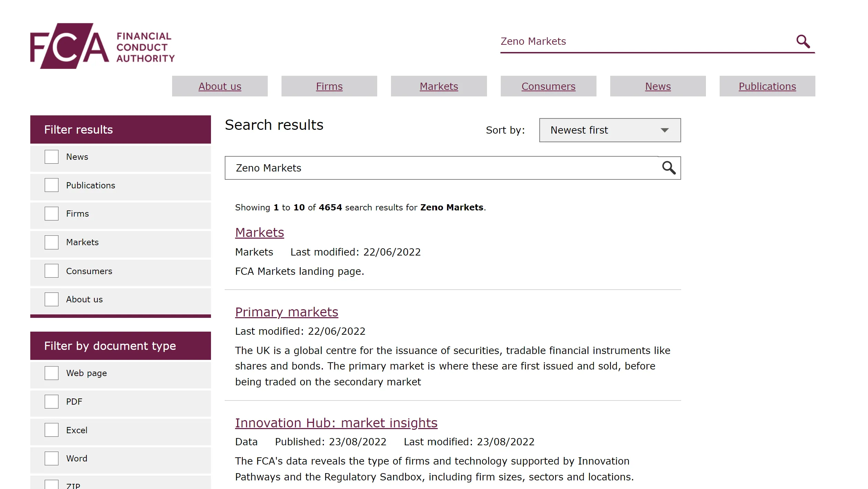Select the Word document type checkbox
The image size is (868, 489).
pos(52,458)
